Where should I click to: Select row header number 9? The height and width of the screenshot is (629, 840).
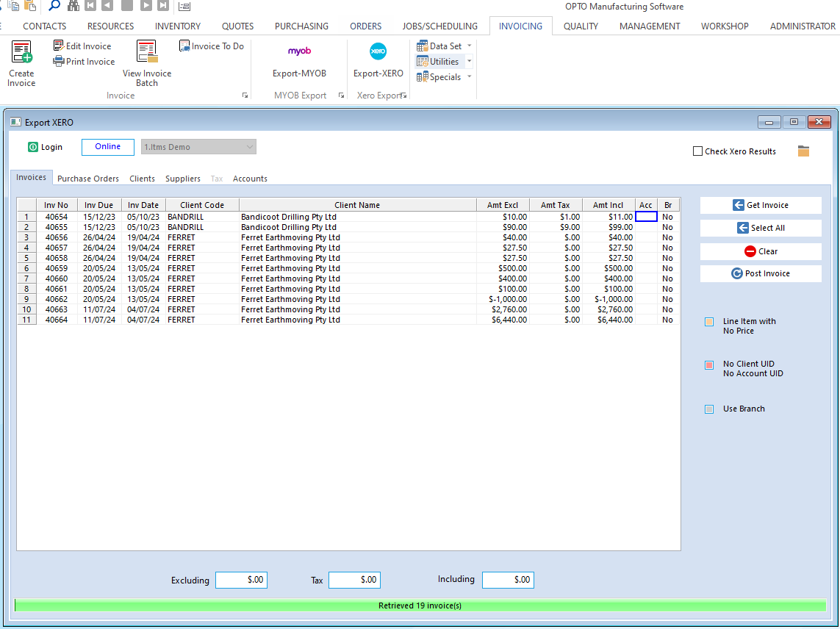(x=26, y=299)
